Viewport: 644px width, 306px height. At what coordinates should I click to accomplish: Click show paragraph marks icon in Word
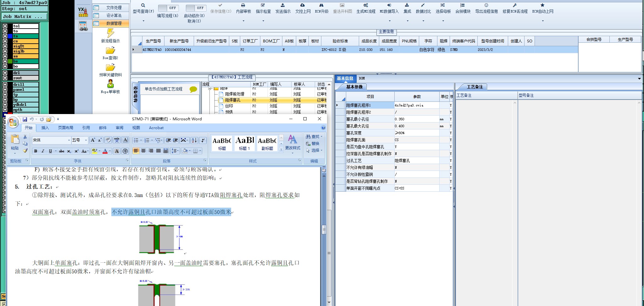pos(203,140)
